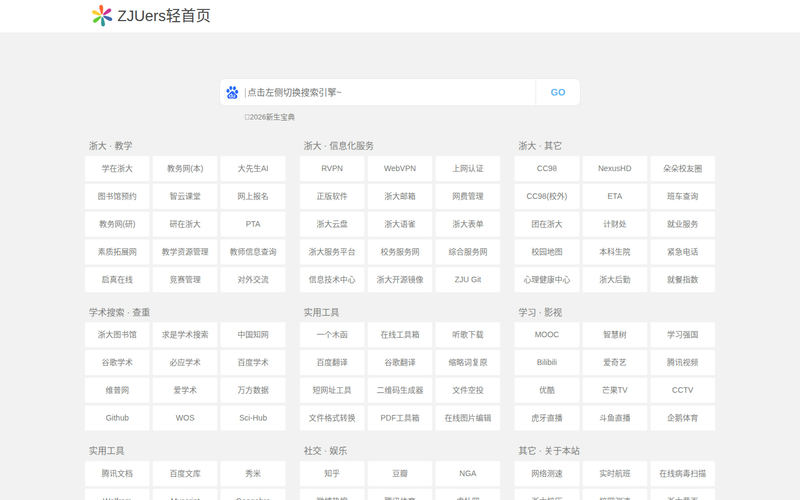This screenshot has width=800, height=500.
Task: Open 校园地图
Action: click(x=547, y=252)
